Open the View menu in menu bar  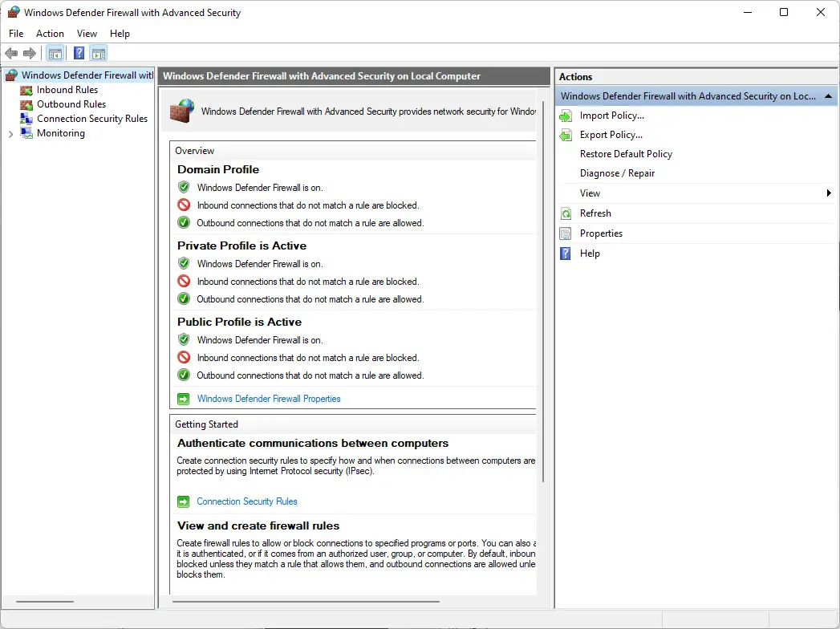click(87, 33)
